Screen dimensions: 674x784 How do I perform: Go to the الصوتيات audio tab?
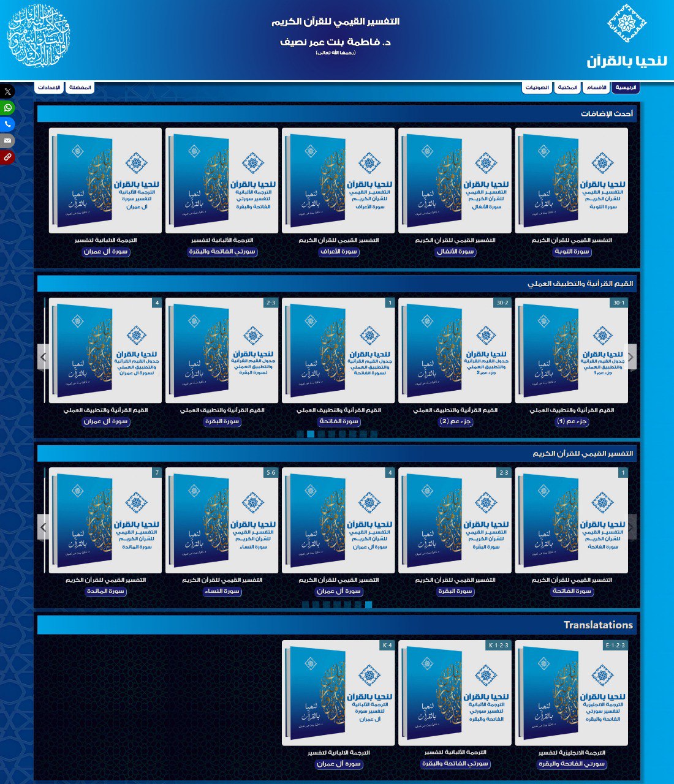pyautogui.click(x=537, y=88)
